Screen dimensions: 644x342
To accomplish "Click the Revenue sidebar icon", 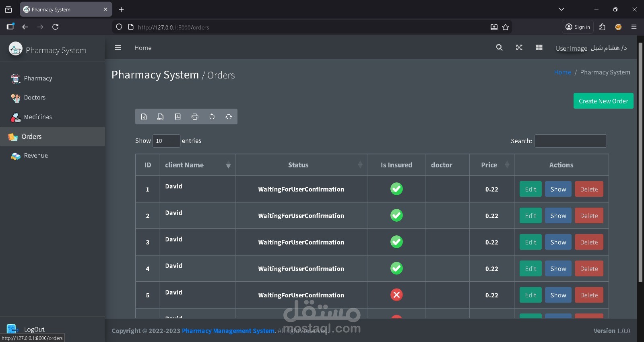I will 15,156.
